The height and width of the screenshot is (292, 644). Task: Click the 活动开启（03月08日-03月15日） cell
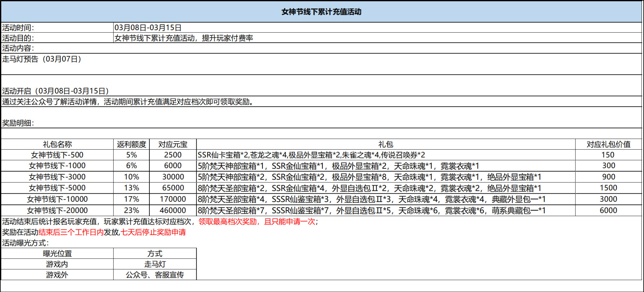(x=321, y=85)
